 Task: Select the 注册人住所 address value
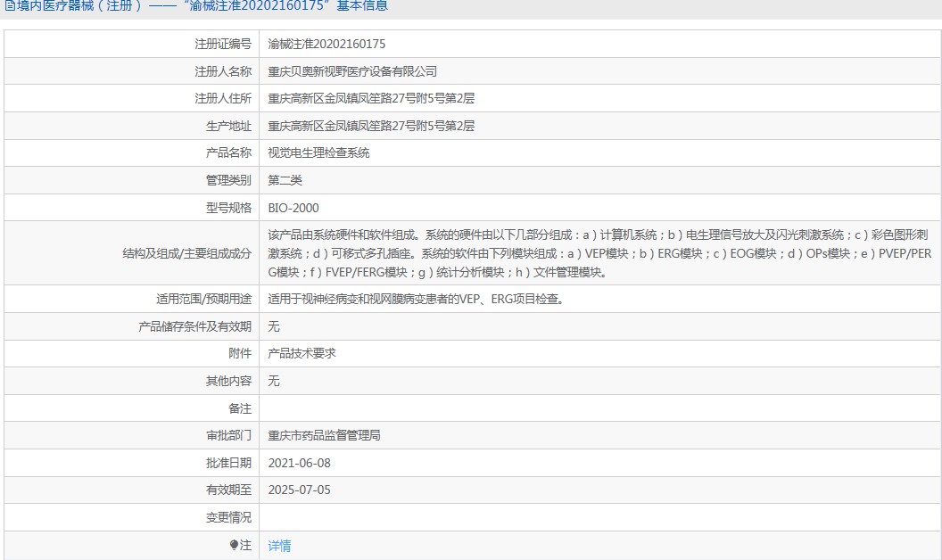coord(371,99)
